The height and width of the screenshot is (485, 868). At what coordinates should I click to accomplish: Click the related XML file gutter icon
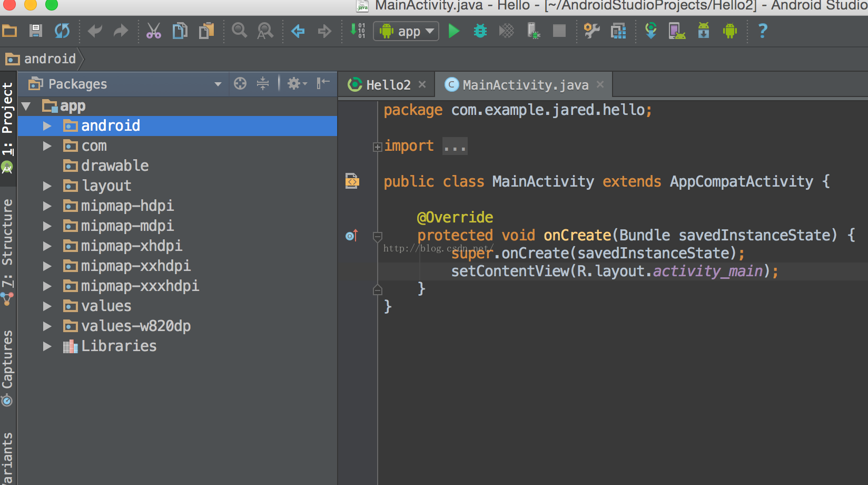point(352,181)
